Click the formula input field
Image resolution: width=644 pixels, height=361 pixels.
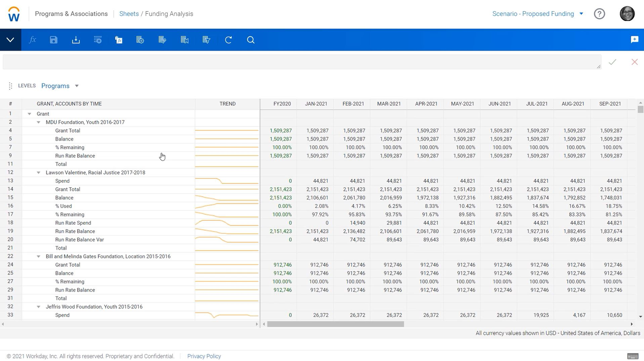[x=301, y=61]
